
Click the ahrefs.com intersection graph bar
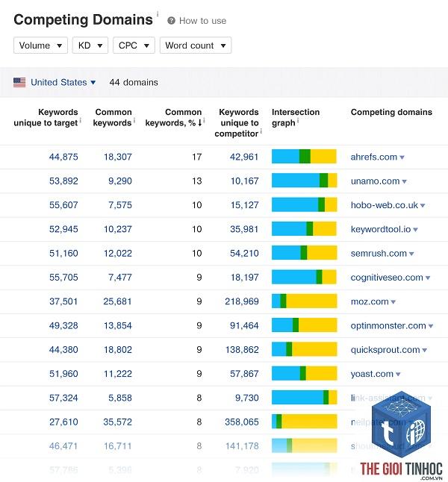(x=305, y=156)
